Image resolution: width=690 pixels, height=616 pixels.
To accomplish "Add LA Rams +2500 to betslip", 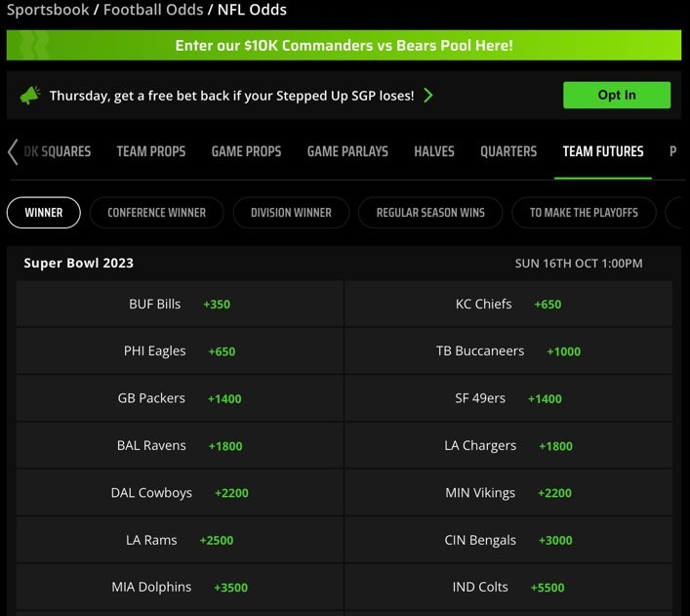I will pos(180,540).
